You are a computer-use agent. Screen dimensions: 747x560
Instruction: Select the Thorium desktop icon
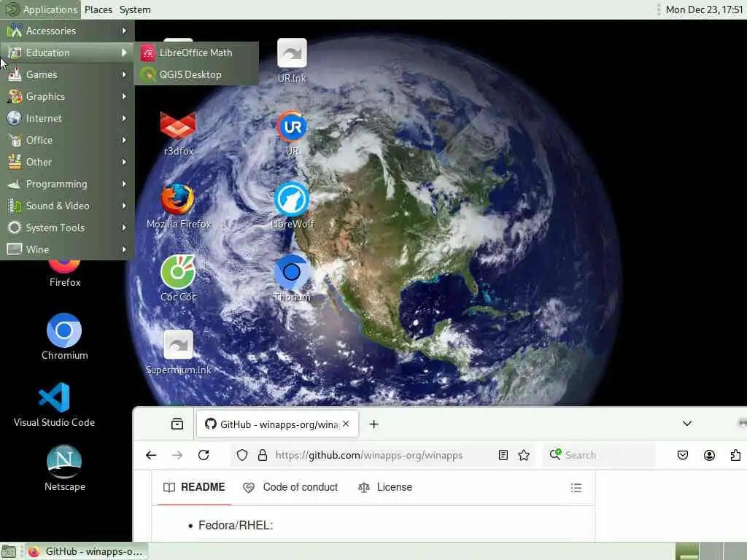click(292, 279)
